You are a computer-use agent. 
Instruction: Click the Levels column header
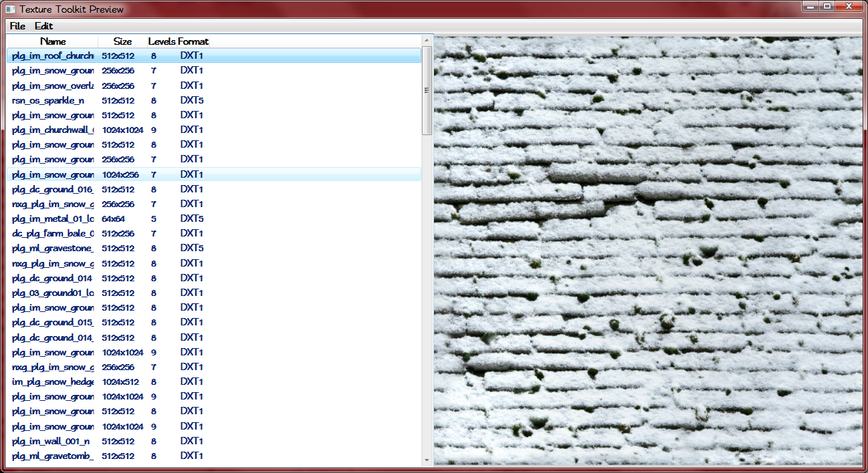(x=162, y=41)
